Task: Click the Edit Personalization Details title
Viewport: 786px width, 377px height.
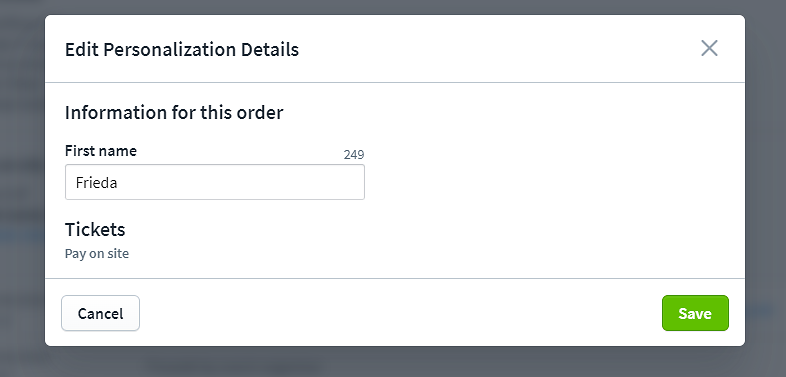Action: [182, 50]
